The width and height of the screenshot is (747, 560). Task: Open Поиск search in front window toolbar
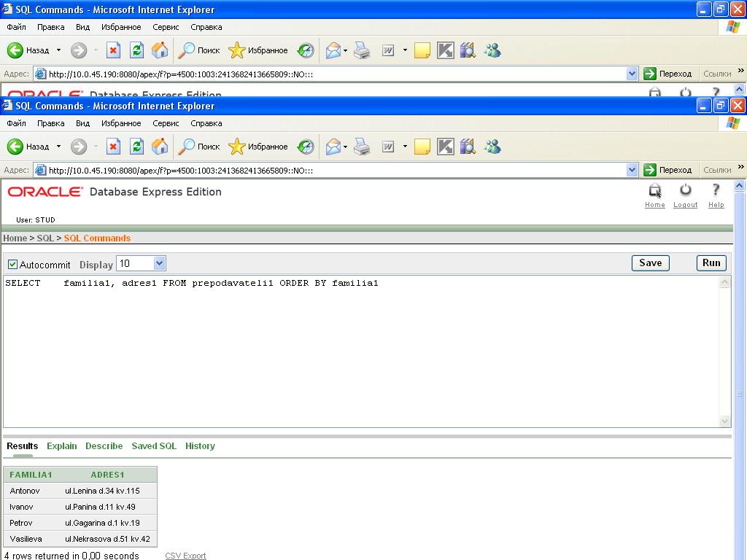point(198,147)
